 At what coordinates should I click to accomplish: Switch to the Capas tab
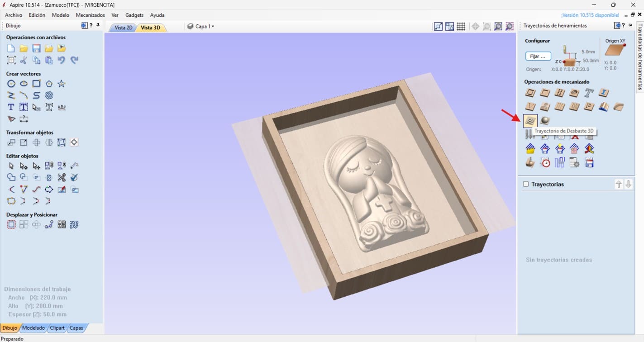pyautogui.click(x=76, y=328)
